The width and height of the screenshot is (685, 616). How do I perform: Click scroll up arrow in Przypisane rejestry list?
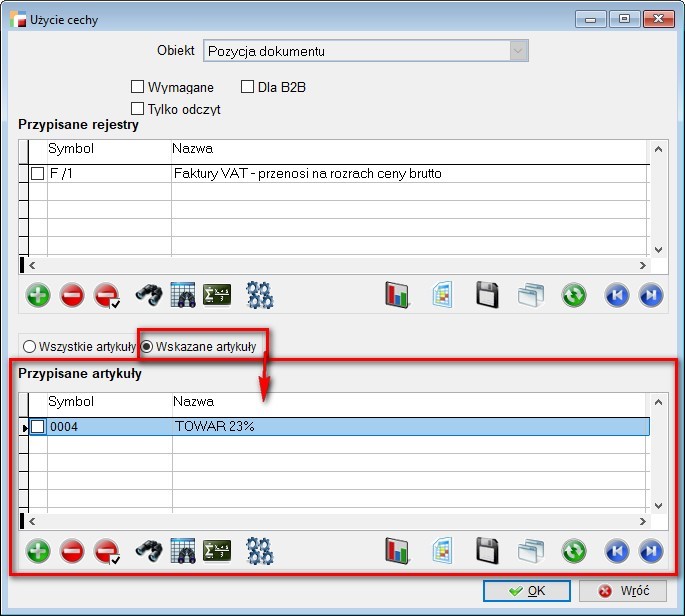(659, 149)
